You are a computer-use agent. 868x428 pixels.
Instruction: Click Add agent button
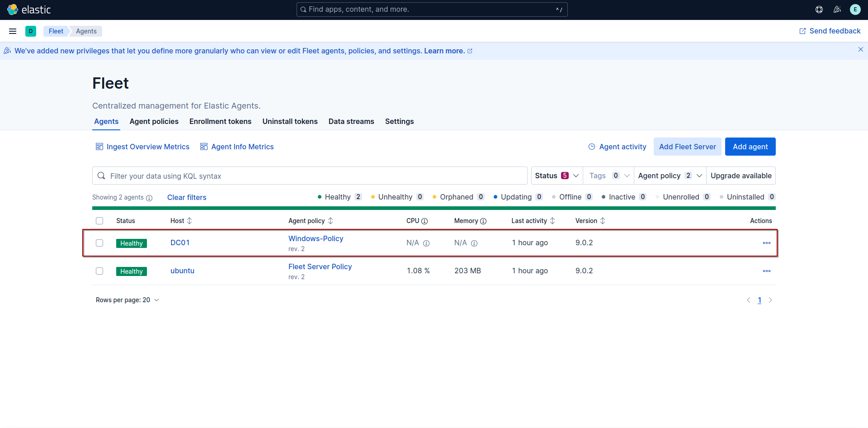750,147
